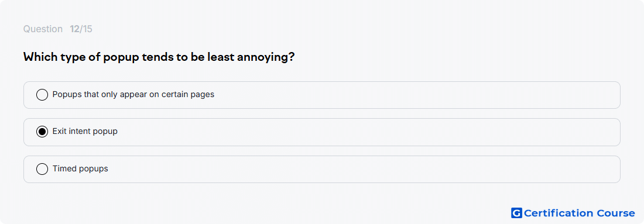The height and width of the screenshot is (224, 644).
Task: Click the word 'Exit' in second answer
Action: tap(59, 131)
